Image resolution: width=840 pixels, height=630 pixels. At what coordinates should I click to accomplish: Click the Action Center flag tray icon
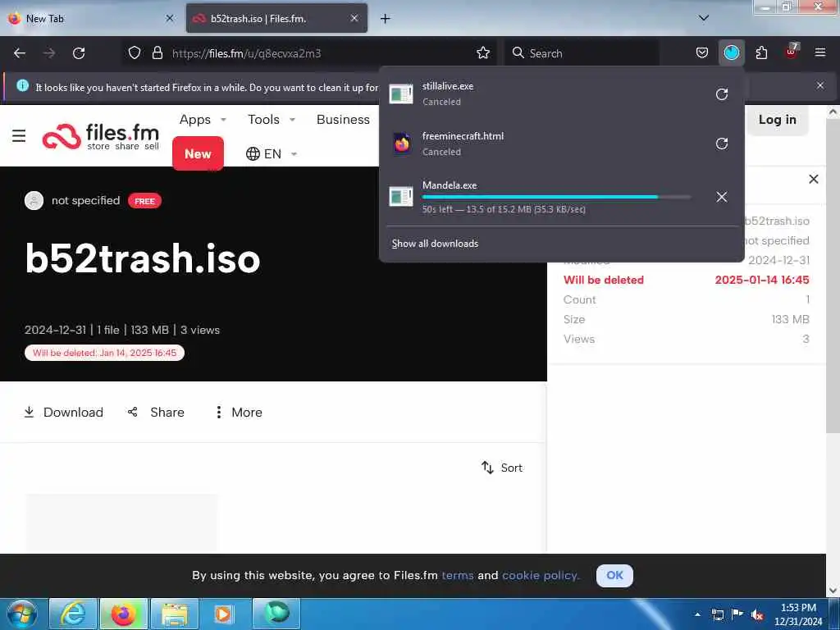737,614
